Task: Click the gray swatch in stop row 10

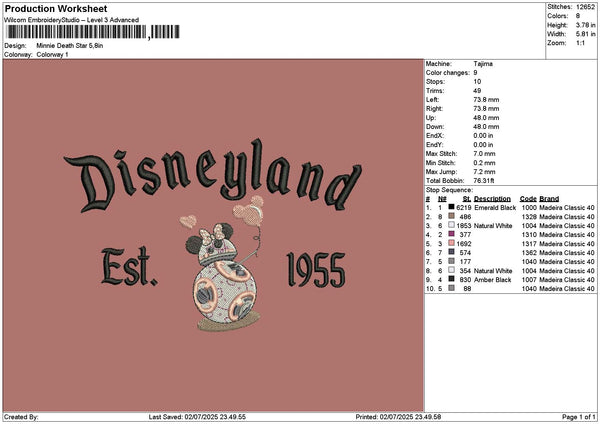Action: 452,288
